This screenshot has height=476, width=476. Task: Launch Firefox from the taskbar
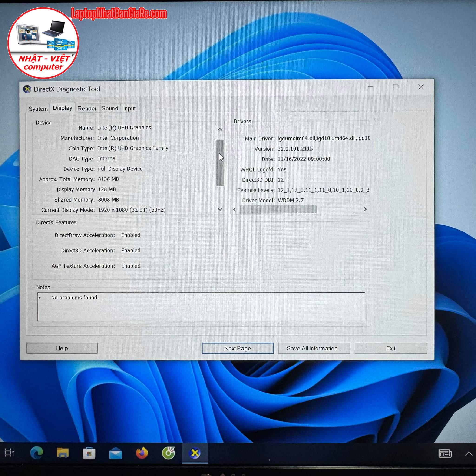click(142, 453)
